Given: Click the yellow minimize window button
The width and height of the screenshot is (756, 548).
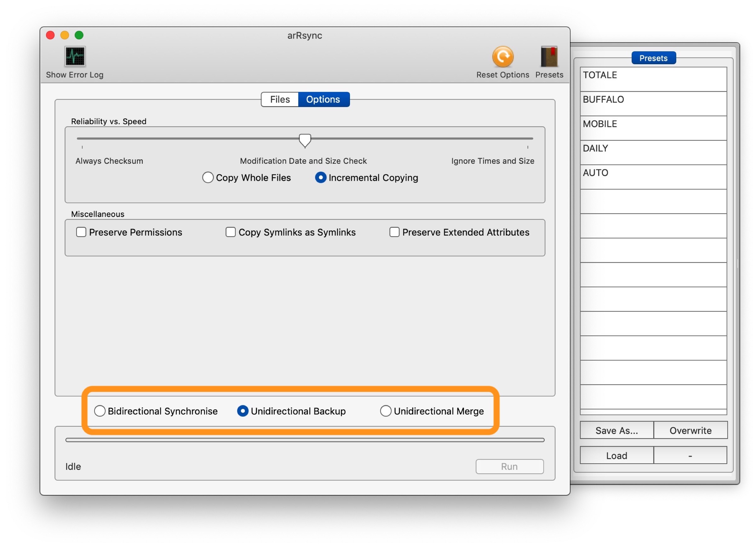Looking at the screenshot, I should (65, 35).
